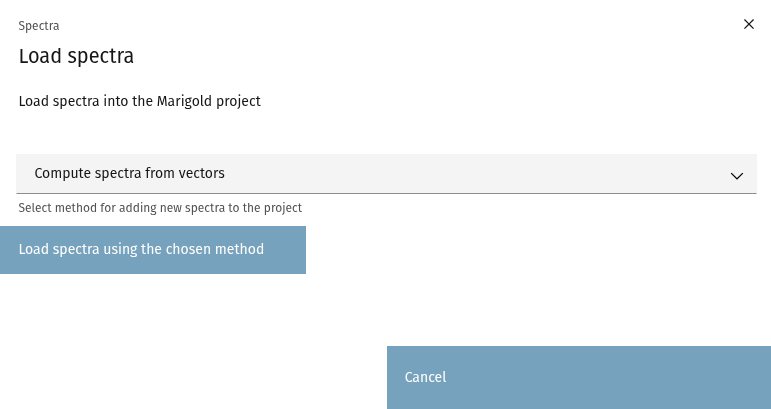Click the Load spectra heading
The width and height of the screenshot is (771, 409).
[x=76, y=56]
